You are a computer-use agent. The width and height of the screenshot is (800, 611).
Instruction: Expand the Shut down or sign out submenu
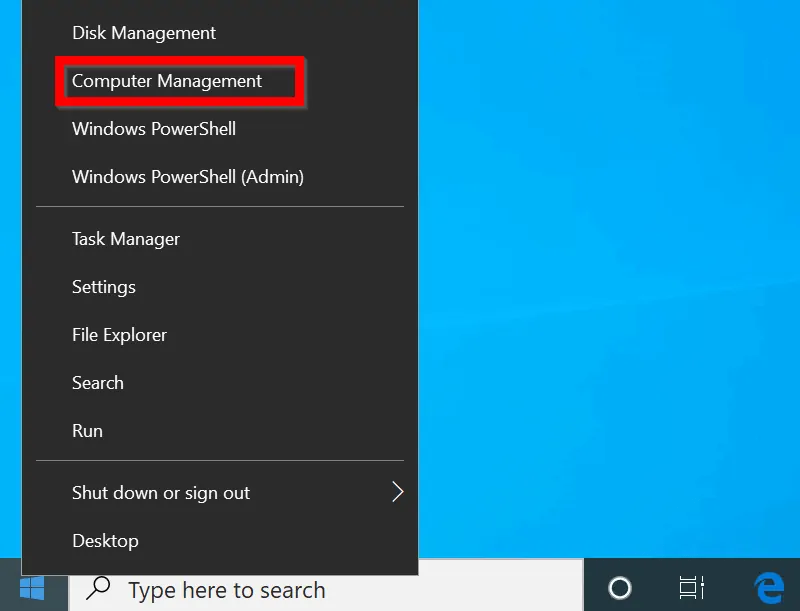click(x=160, y=492)
